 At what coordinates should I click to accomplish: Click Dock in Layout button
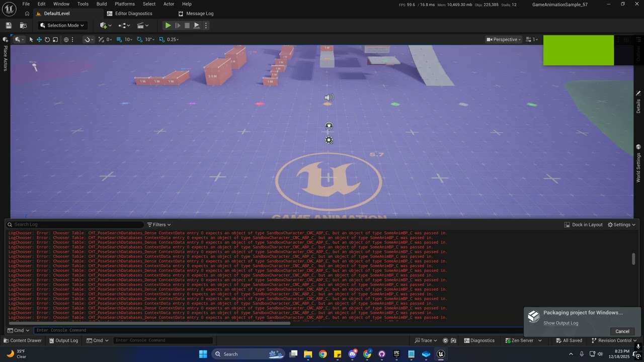tap(584, 225)
